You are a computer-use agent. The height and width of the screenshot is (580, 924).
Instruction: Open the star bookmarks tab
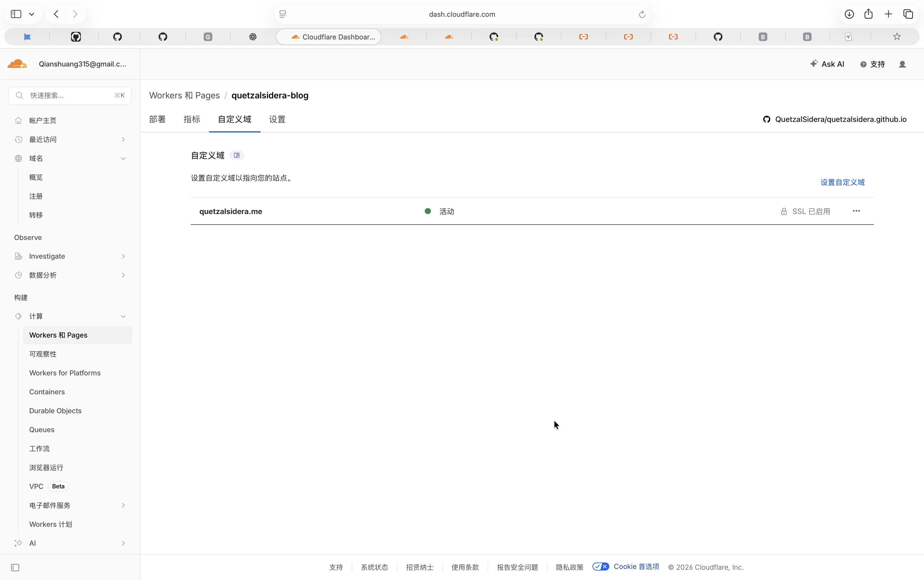(897, 37)
